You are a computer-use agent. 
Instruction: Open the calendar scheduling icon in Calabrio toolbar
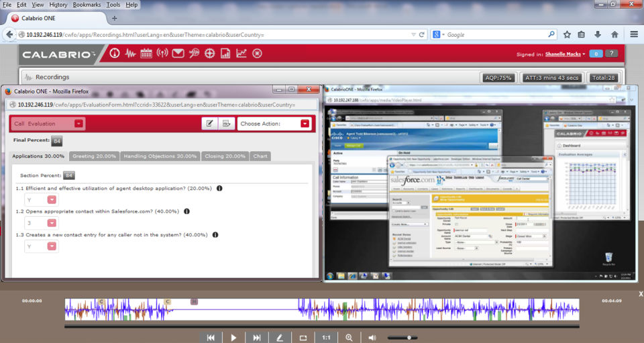tap(146, 54)
